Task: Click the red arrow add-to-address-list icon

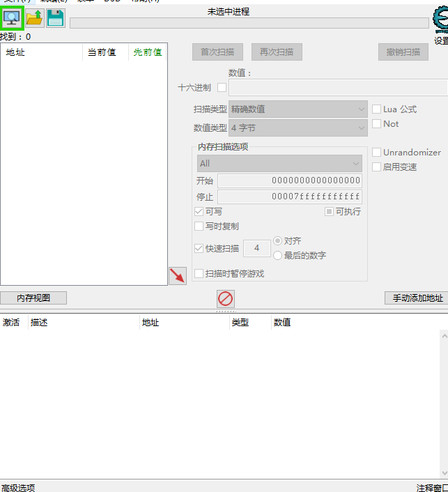Action: (178, 276)
